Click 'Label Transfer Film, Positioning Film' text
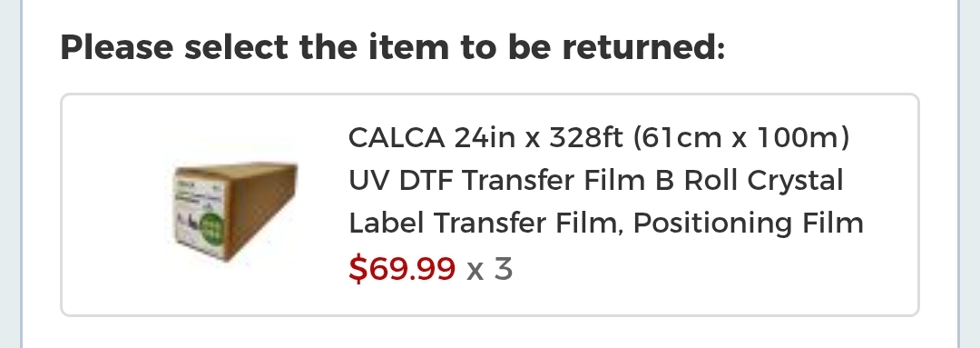The width and height of the screenshot is (980, 348). tap(605, 223)
